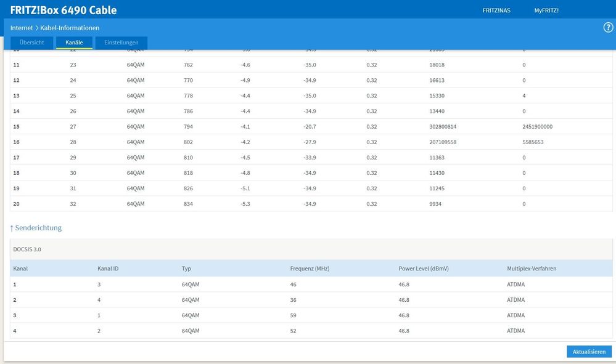The image size is (616, 364).
Task: Click 46.8 power level in upstream channel 4
Action: (x=404, y=331)
